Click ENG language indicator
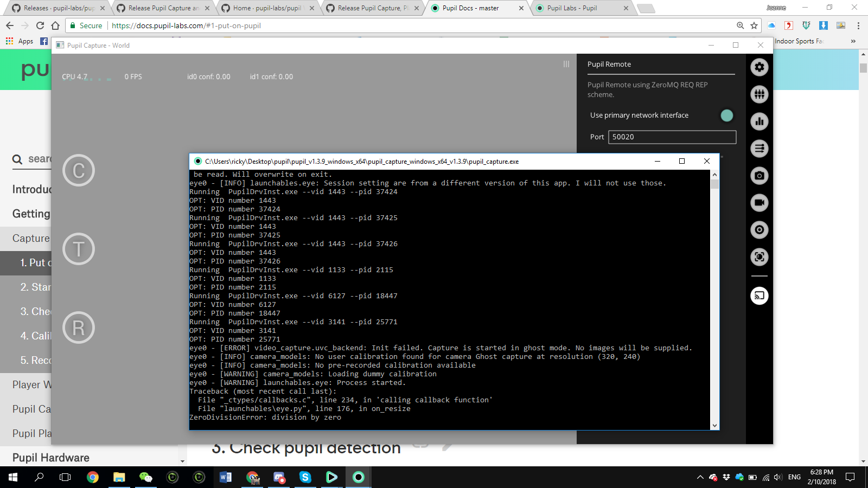The height and width of the screenshot is (488, 868). click(794, 477)
